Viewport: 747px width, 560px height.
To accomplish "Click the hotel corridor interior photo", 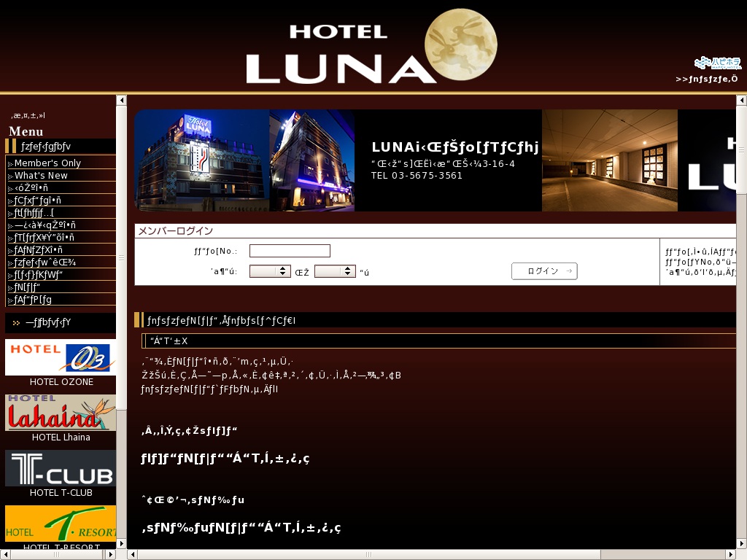I will tap(610, 160).
